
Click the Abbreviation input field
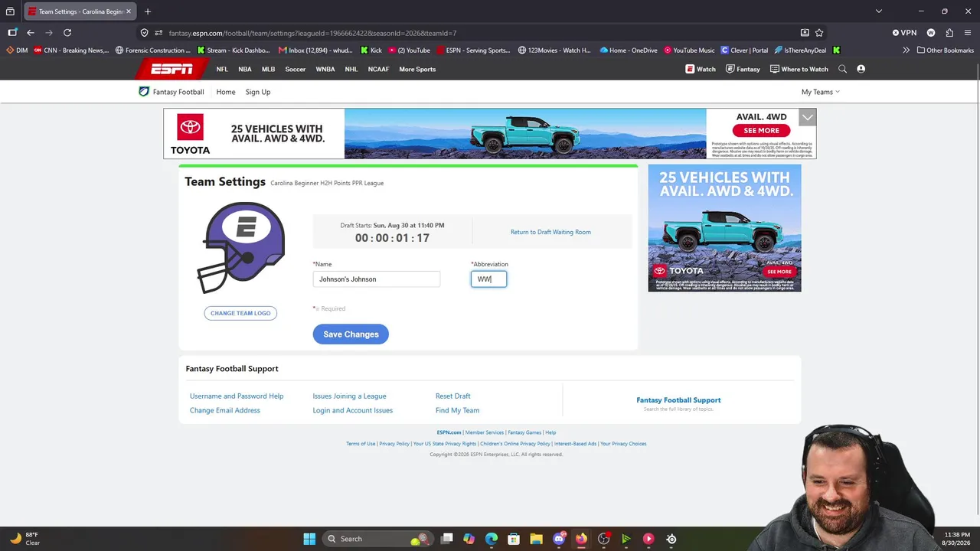tap(488, 279)
